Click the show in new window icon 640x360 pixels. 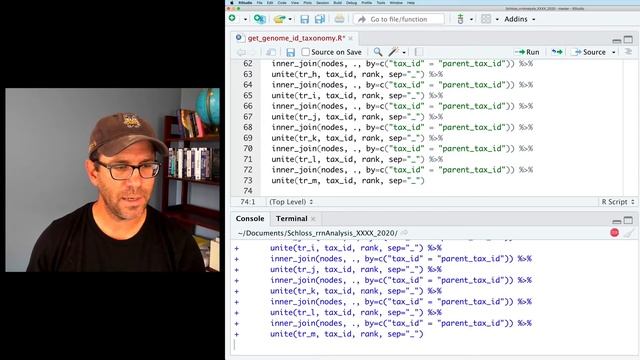pyautogui.click(x=271, y=52)
